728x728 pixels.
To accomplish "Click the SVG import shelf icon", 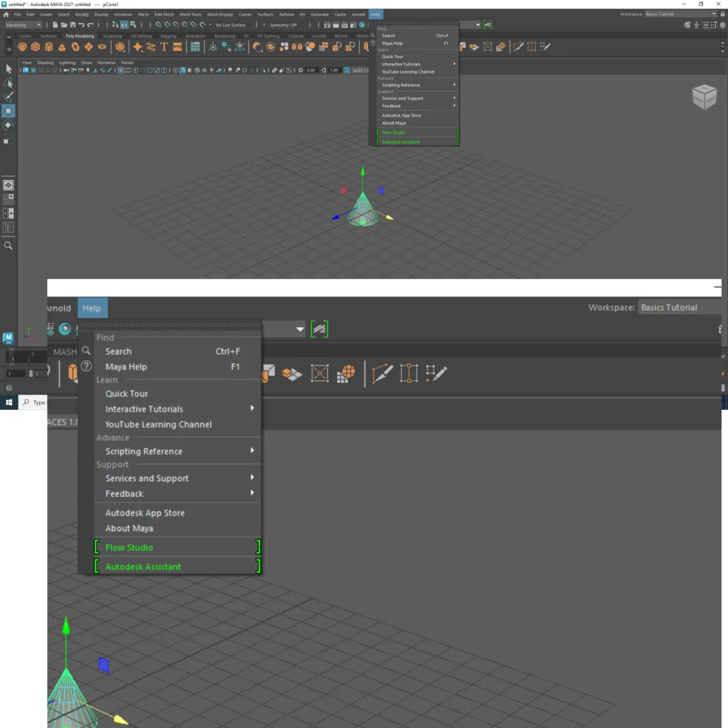I will (x=177, y=47).
